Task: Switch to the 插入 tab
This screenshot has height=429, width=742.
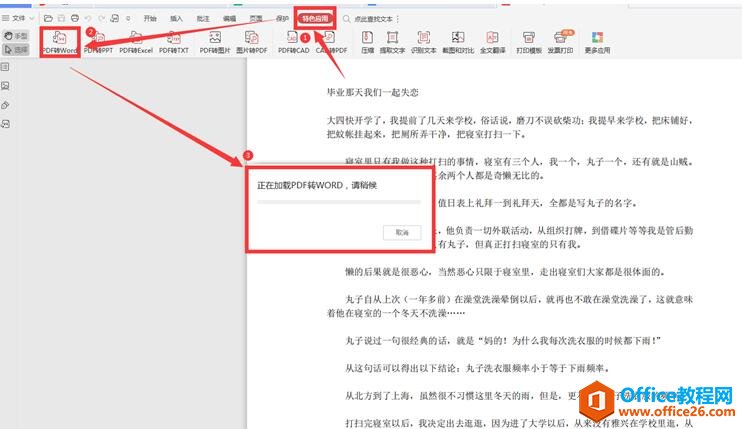Action: [176, 18]
